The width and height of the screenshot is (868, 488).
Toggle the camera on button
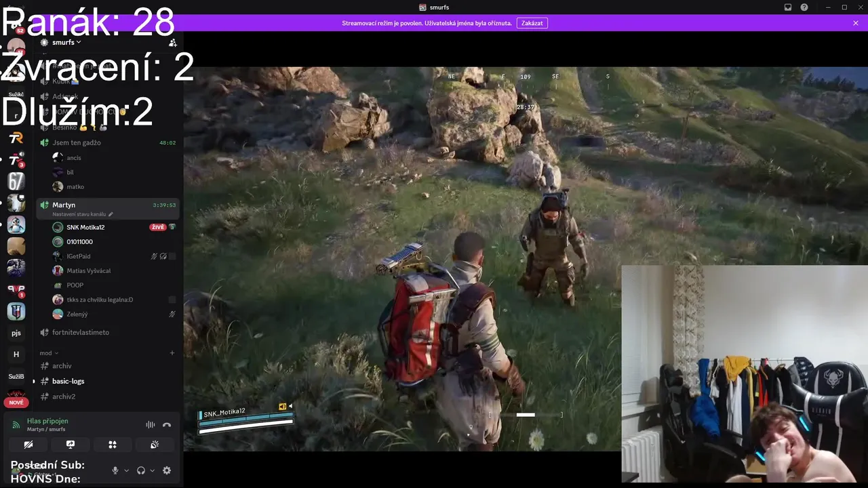click(x=28, y=445)
